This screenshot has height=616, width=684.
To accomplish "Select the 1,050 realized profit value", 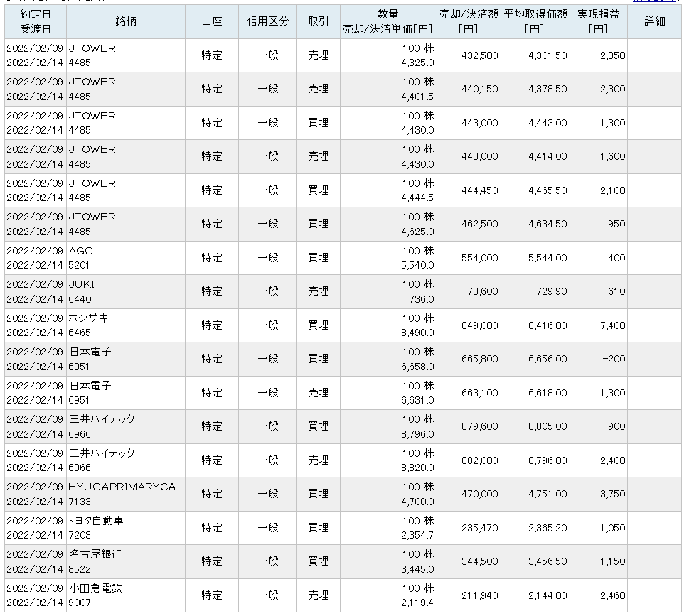I will (x=612, y=529).
